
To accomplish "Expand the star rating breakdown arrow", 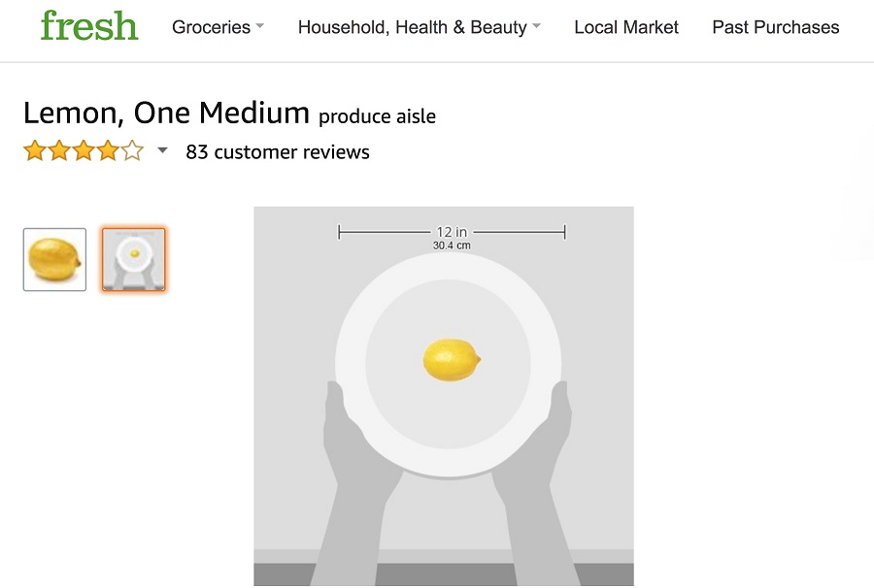I will coord(162,150).
